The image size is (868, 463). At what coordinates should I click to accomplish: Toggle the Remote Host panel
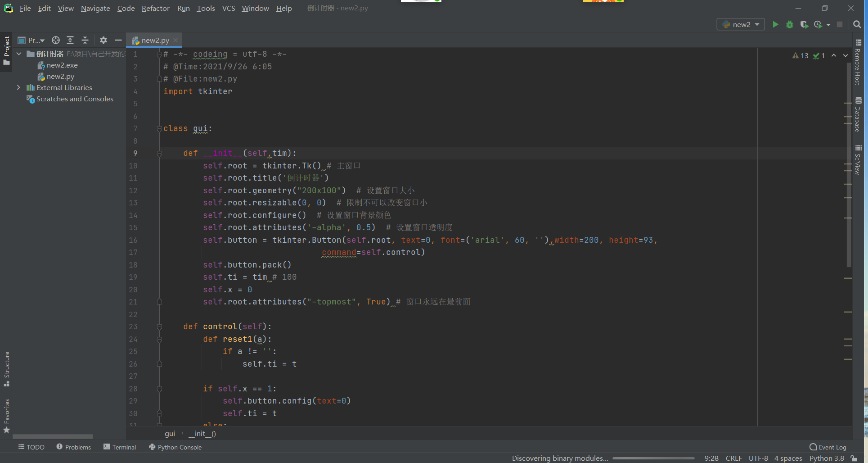click(858, 62)
